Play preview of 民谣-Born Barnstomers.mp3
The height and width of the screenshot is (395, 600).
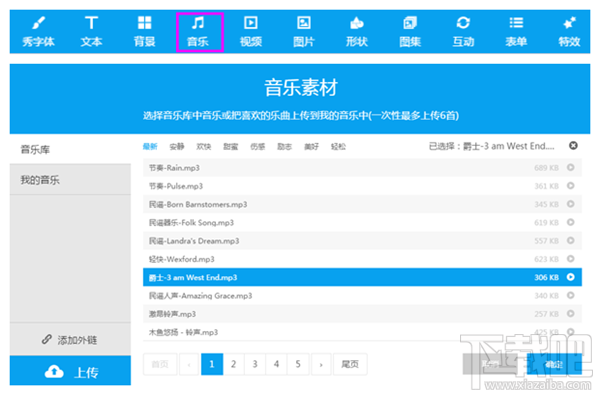pos(571,204)
